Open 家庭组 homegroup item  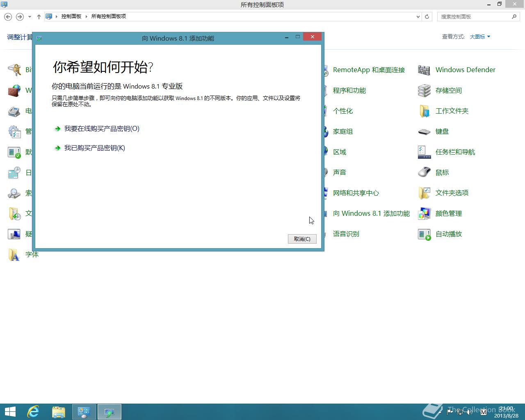(343, 131)
